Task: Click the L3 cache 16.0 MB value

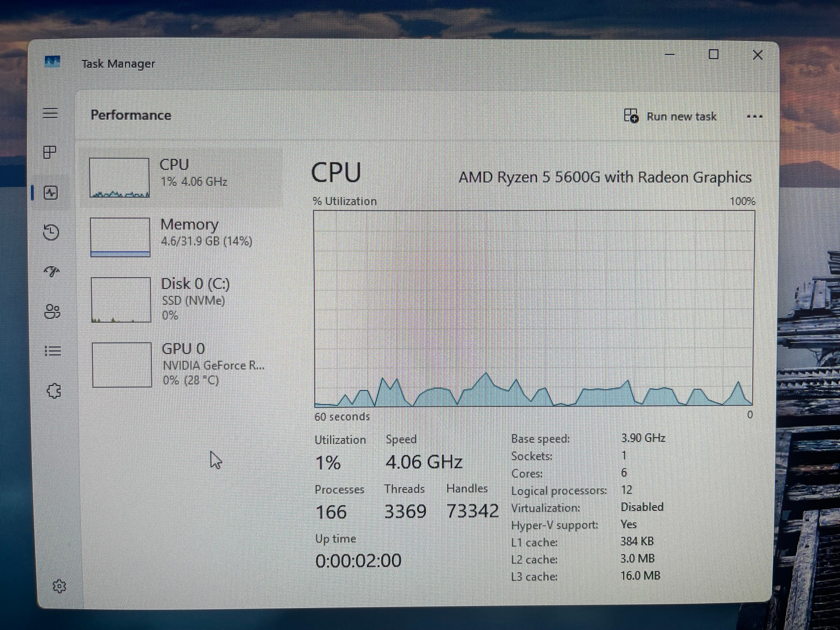Action: click(640, 575)
